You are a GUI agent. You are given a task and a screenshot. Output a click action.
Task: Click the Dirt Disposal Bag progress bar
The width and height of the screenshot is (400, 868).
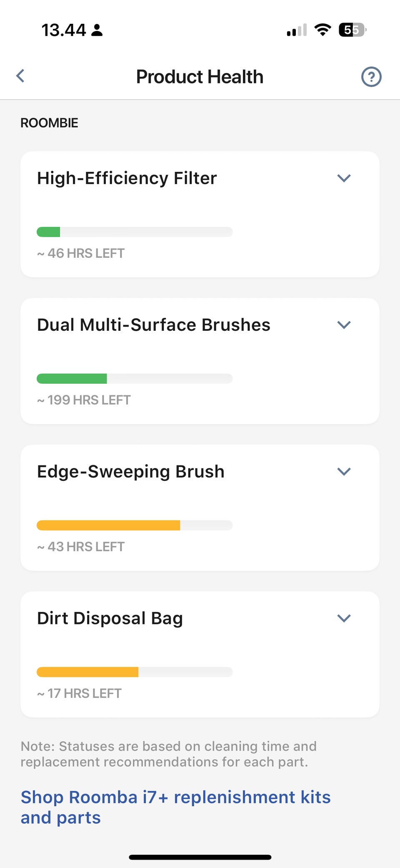135,672
